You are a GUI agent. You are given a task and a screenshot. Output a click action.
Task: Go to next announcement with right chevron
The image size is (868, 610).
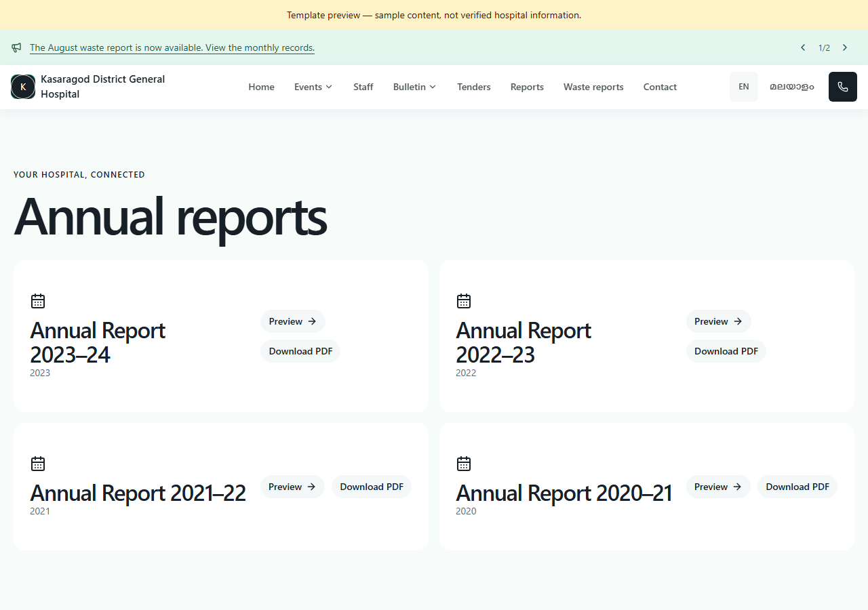pos(845,47)
